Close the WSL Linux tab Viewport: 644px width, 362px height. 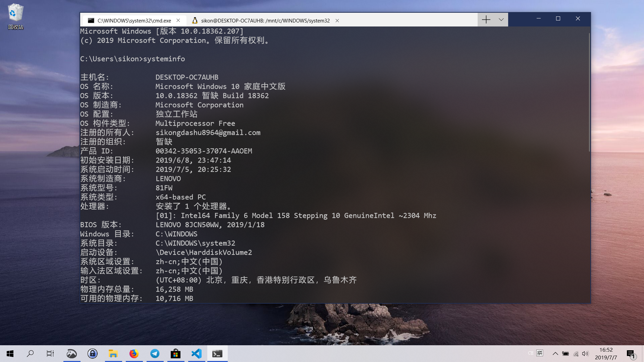coord(337,20)
